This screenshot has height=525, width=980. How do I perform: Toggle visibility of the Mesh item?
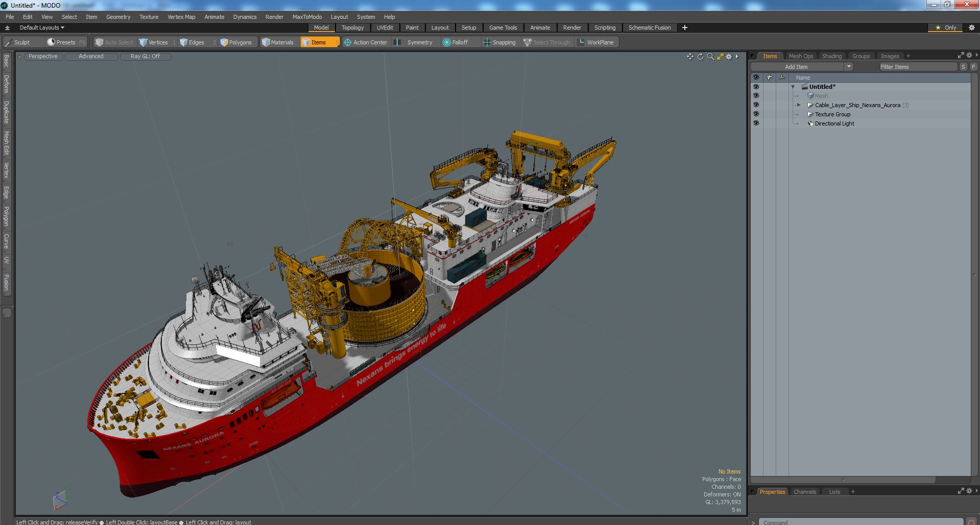point(756,96)
